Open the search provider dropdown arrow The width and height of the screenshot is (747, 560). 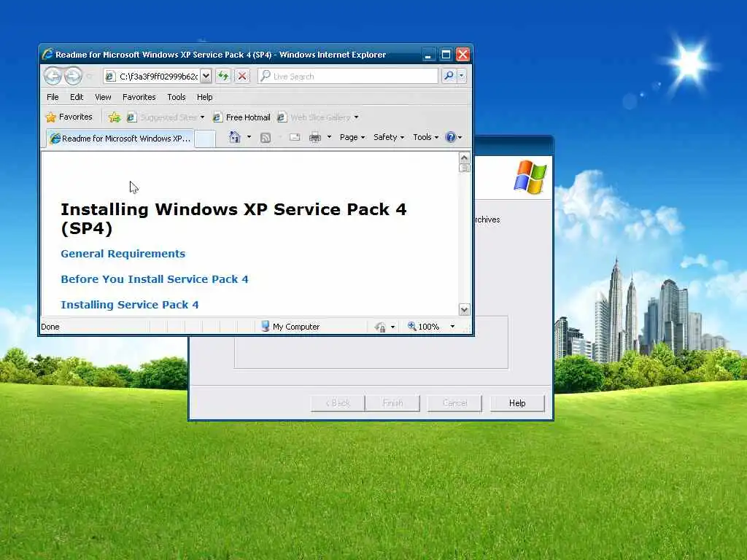tap(461, 76)
